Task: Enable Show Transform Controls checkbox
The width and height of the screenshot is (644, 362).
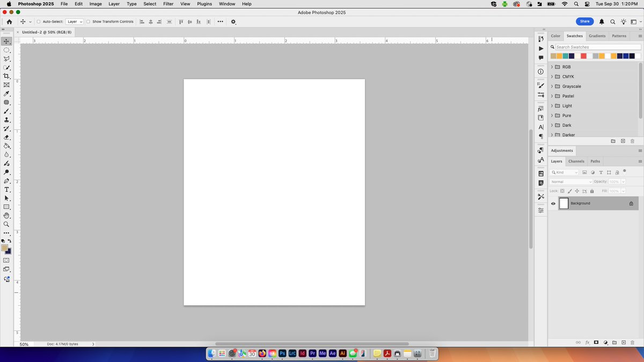Action: pyautogui.click(x=89, y=22)
